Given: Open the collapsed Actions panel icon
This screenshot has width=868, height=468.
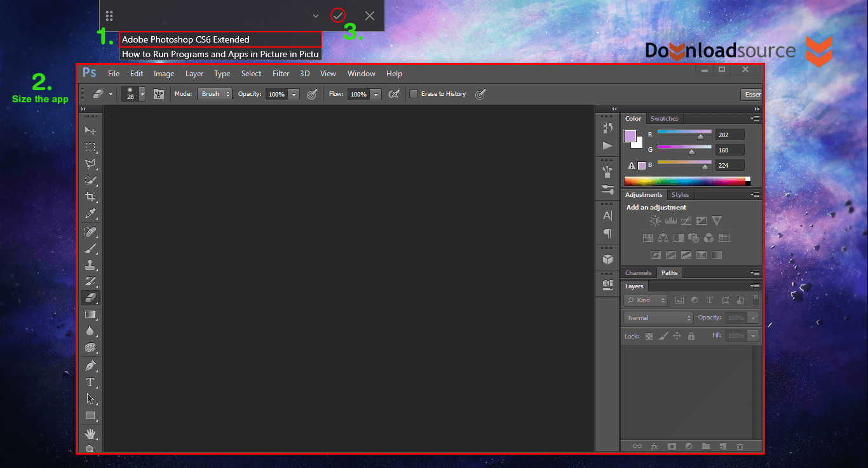Looking at the screenshot, I should click(607, 145).
